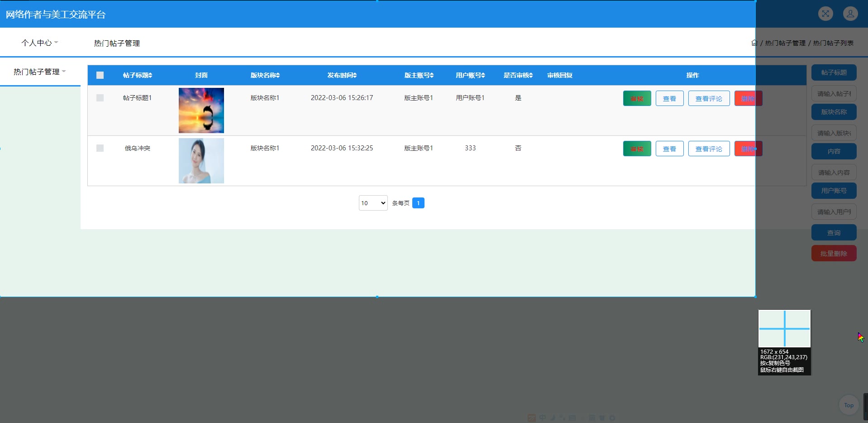868x423 pixels.
Task: Click the 热门帖子管理 top navigation item
Action: (117, 43)
